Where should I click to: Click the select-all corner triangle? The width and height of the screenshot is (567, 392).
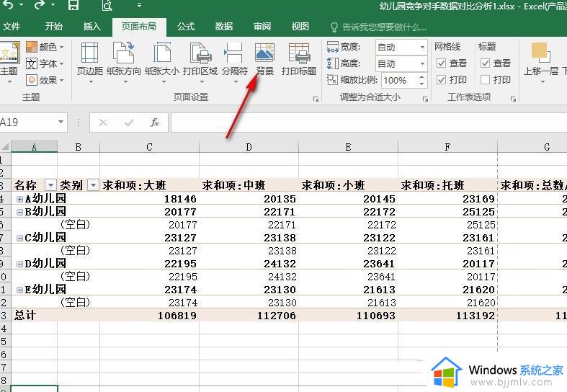pos(6,146)
